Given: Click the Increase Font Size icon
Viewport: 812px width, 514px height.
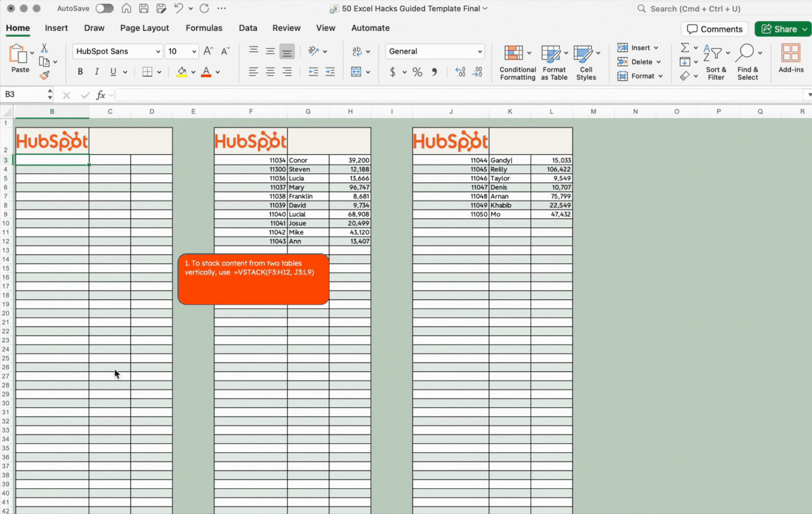Looking at the screenshot, I should (x=208, y=51).
